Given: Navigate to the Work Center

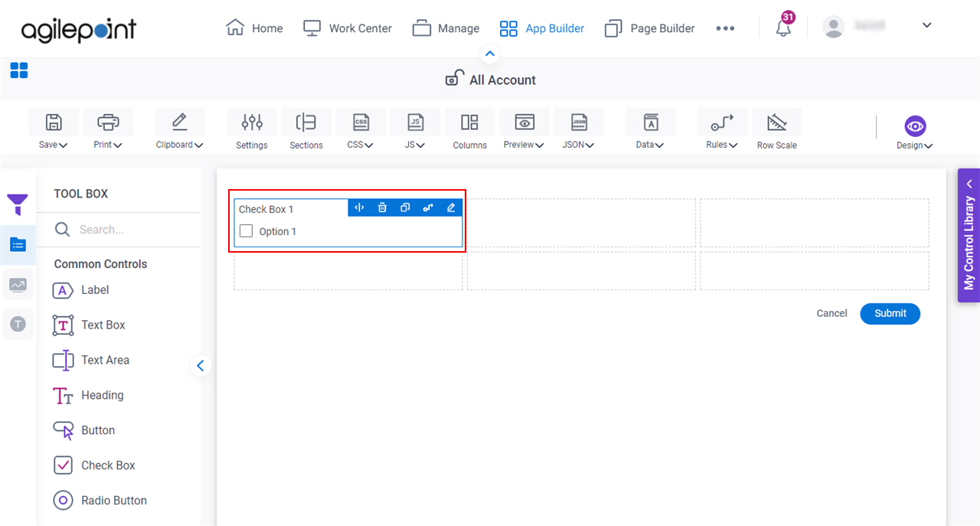Looking at the screenshot, I should (x=348, y=28).
